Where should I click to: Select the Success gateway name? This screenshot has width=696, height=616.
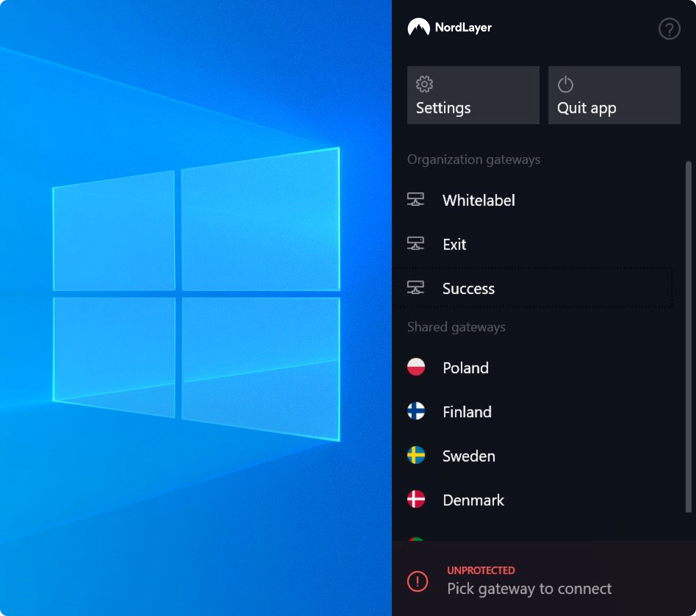[468, 288]
